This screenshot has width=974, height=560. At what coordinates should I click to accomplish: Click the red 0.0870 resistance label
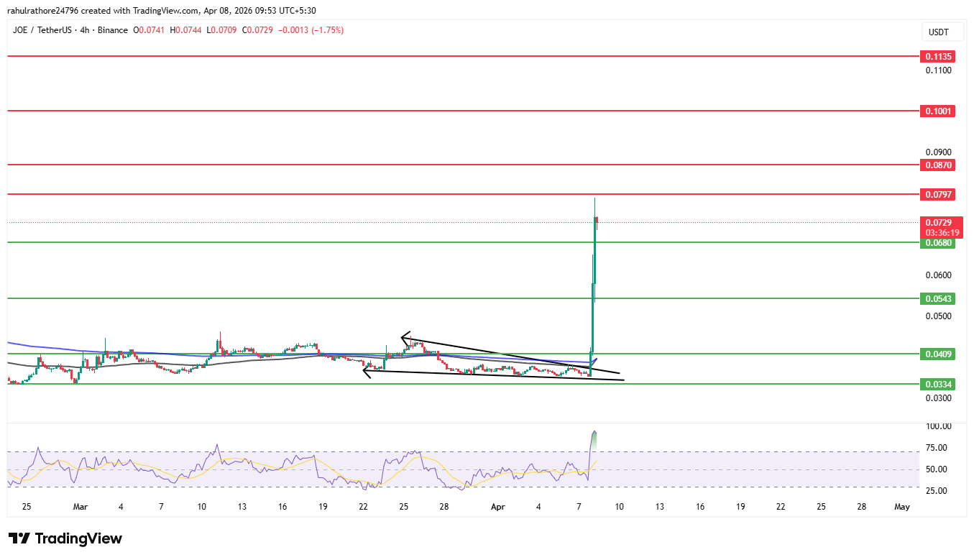939,165
